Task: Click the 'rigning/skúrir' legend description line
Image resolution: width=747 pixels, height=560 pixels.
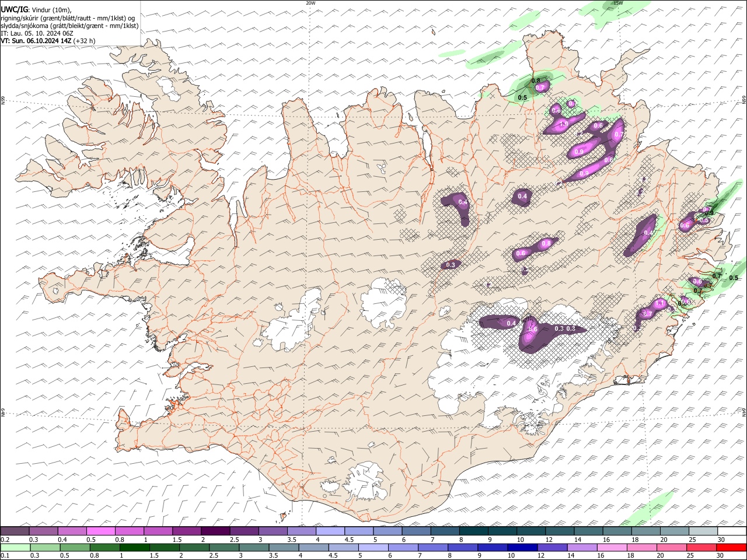Action: coord(68,18)
